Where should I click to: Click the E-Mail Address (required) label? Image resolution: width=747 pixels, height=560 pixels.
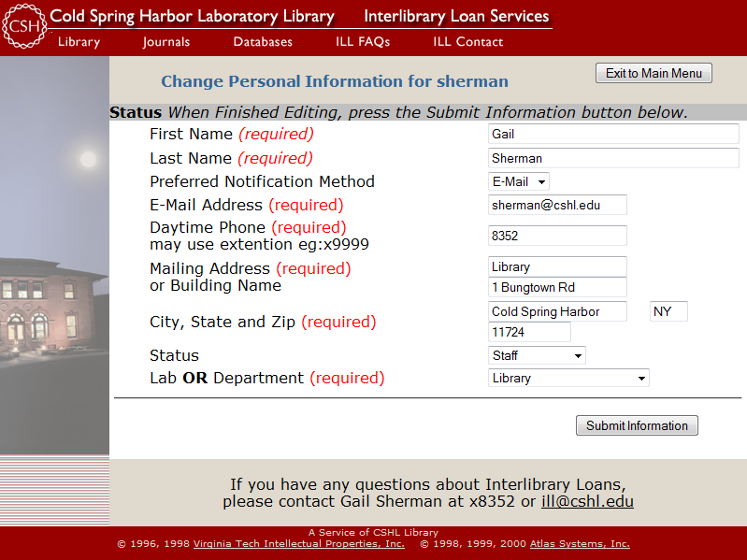[x=246, y=205]
